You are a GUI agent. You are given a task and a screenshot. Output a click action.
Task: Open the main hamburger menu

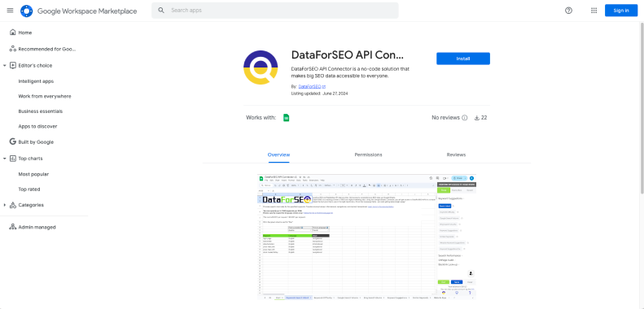11,11
